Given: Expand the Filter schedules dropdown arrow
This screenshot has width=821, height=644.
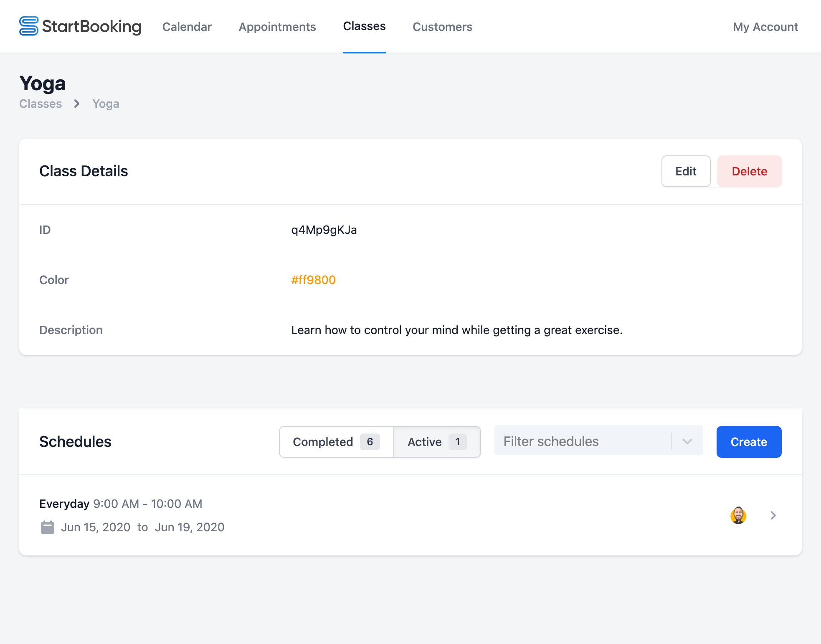Looking at the screenshot, I should [x=687, y=441].
